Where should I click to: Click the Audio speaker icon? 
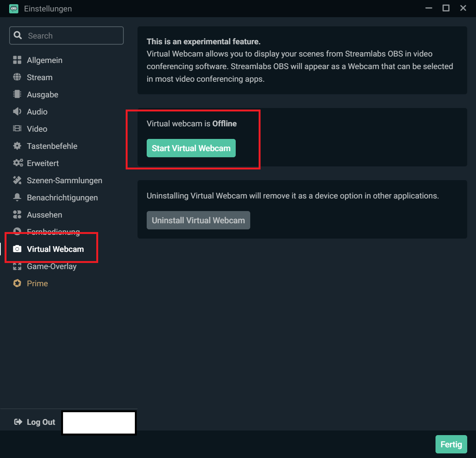tap(17, 111)
